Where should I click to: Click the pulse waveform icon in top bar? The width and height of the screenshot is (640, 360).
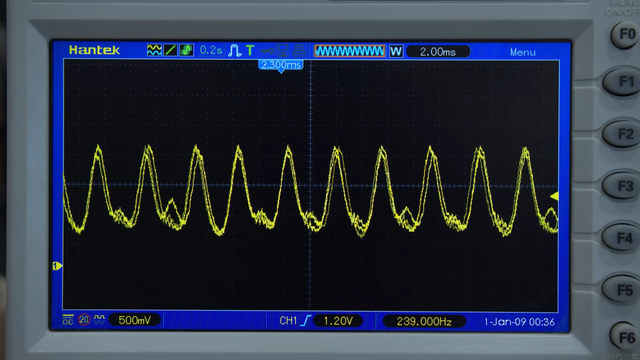235,50
